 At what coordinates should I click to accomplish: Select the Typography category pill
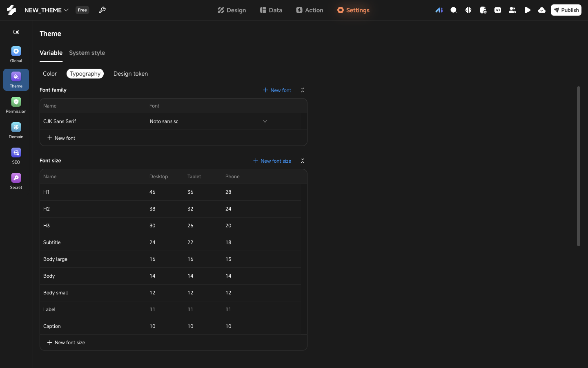pyautogui.click(x=85, y=74)
